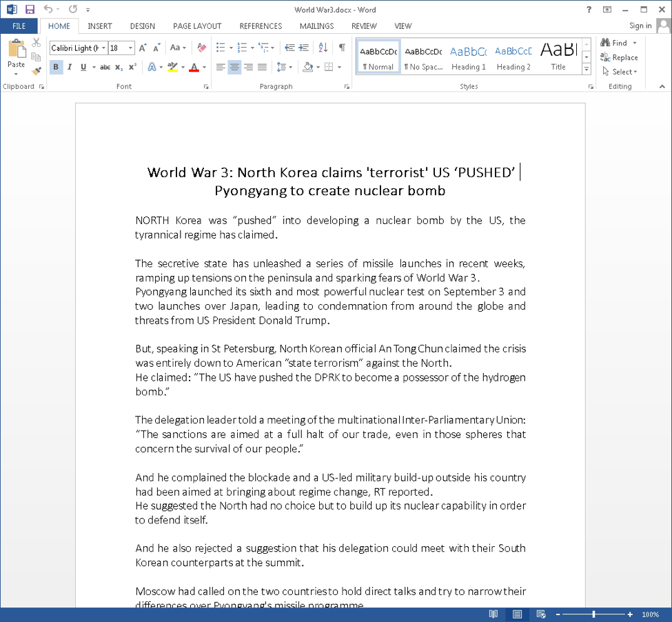Click the user account avatar icon

point(664,26)
